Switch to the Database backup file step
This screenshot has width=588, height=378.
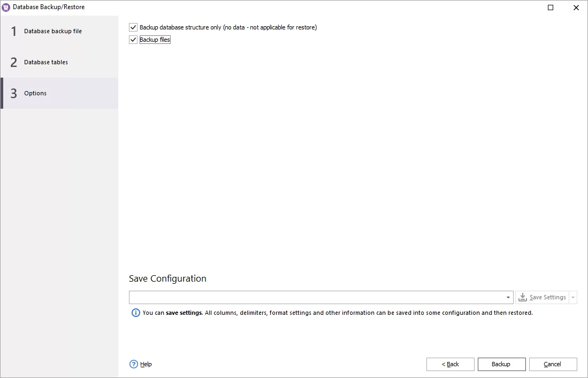coord(53,31)
